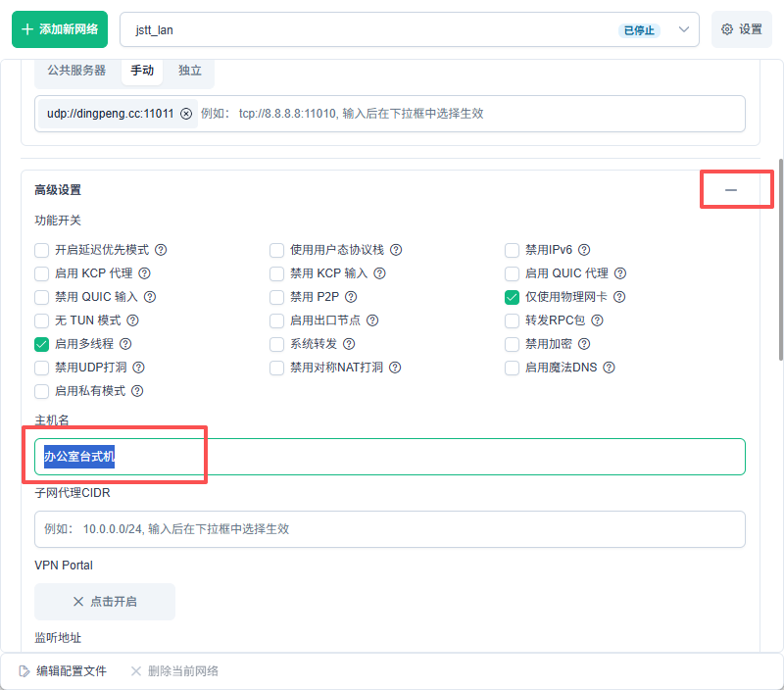Remove the udp://dingpeng.cc:11011 server chip
Viewport: 784px width, 690px height.
coord(186,114)
